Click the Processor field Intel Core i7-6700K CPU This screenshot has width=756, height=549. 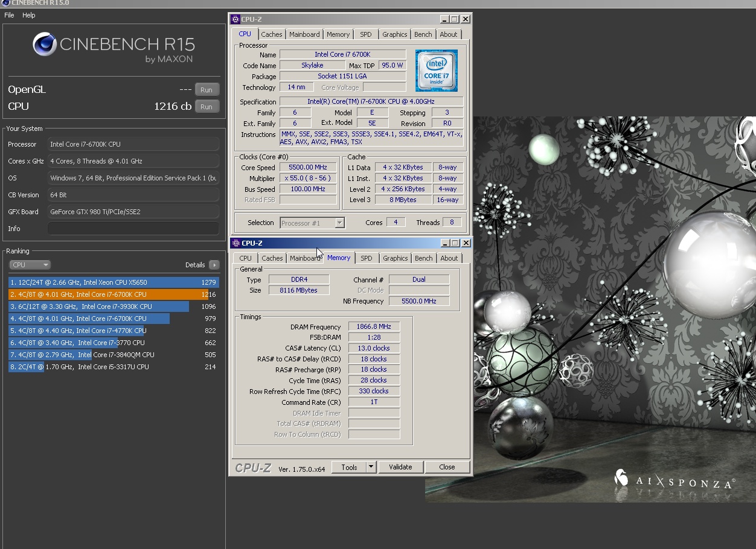click(133, 144)
